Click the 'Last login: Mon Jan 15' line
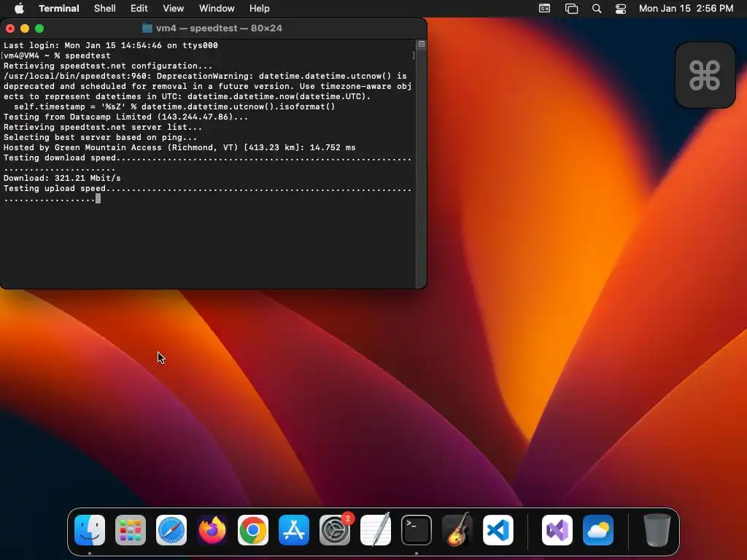 pos(111,45)
